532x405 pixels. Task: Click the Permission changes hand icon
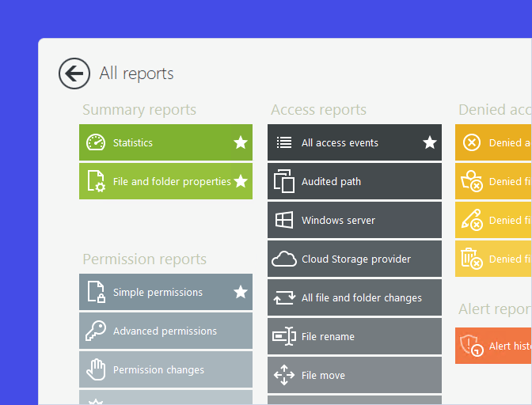tap(96, 369)
